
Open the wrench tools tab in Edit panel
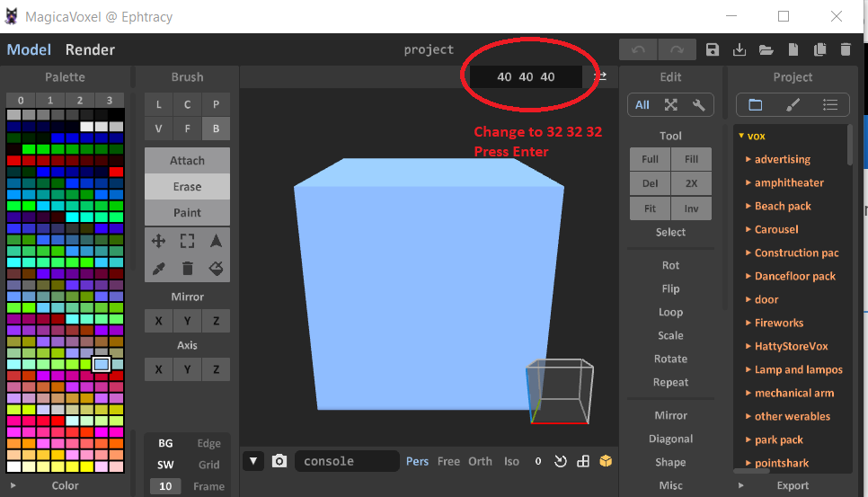point(698,105)
